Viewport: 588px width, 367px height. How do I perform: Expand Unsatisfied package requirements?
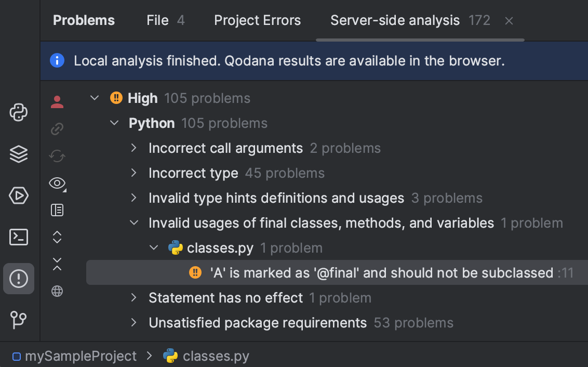pyautogui.click(x=133, y=322)
